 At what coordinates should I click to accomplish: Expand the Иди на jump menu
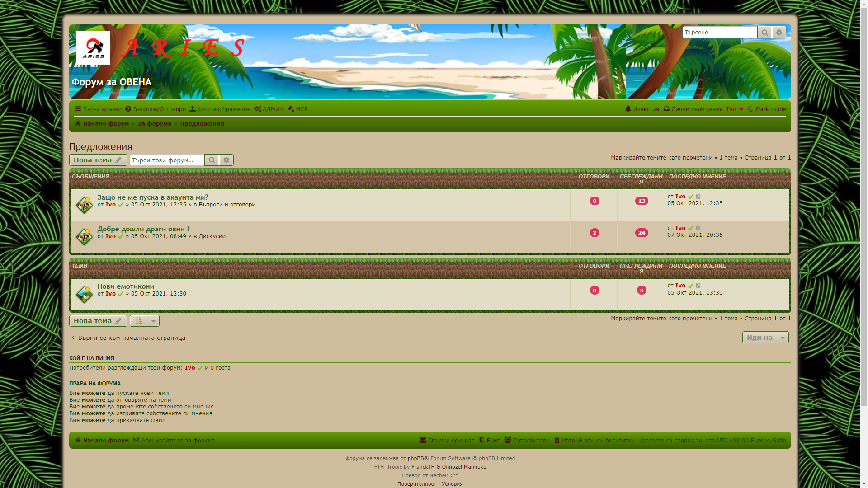click(x=765, y=338)
